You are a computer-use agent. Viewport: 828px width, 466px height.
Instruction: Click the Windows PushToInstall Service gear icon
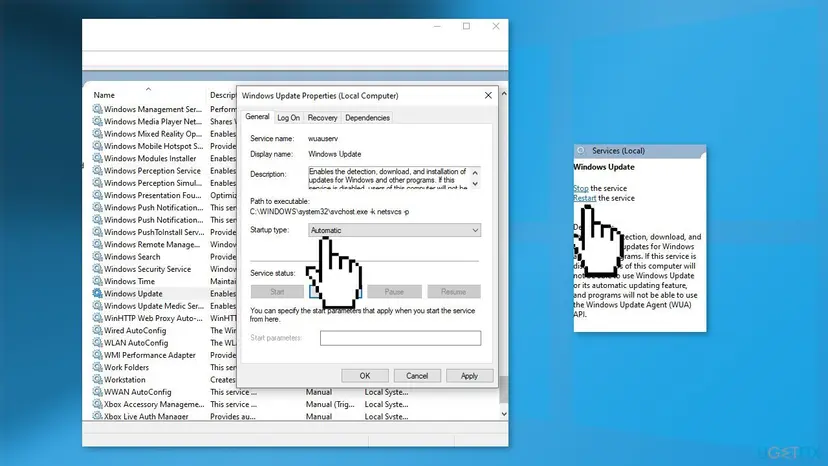point(97,232)
